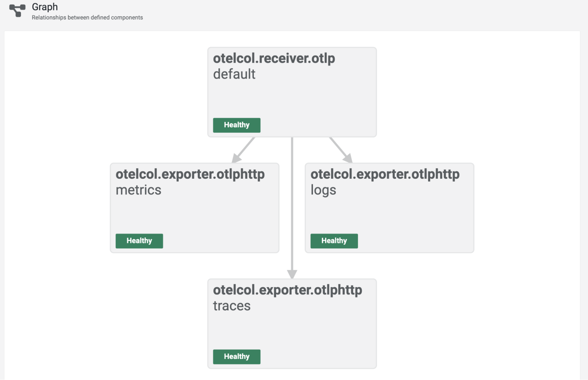The image size is (588, 380).
Task: Click the default label on the receiver node
Action: pyautogui.click(x=234, y=74)
